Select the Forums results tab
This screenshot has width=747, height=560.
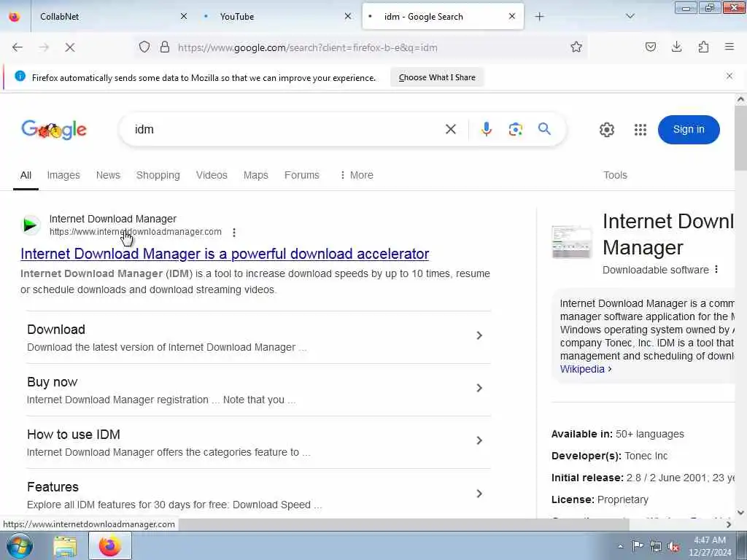click(x=301, y=175)
